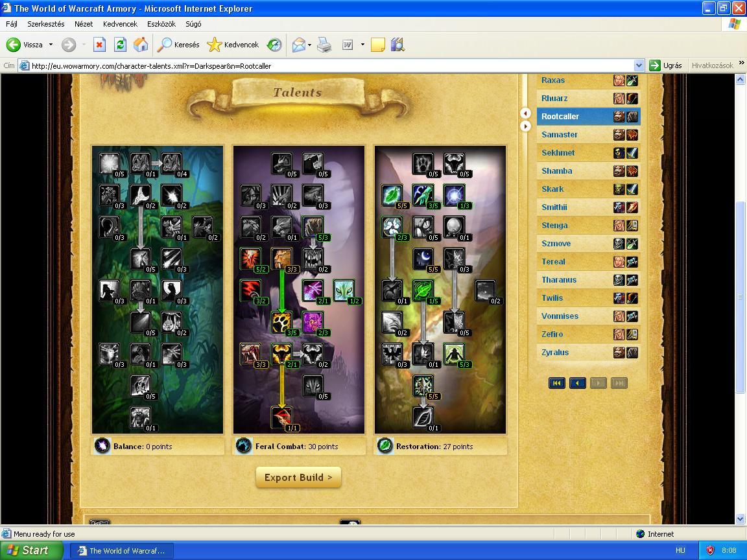747x560 pixels.
Task: Click the Export Build button
Action: [x=298, y=478]
